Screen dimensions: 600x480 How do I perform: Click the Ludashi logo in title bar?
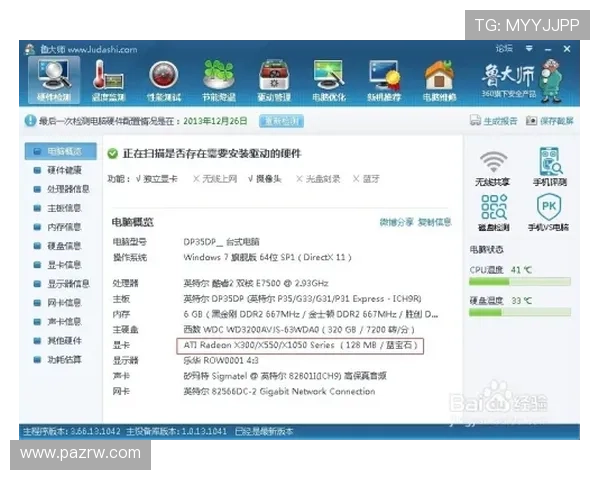[x=29, y=49]
